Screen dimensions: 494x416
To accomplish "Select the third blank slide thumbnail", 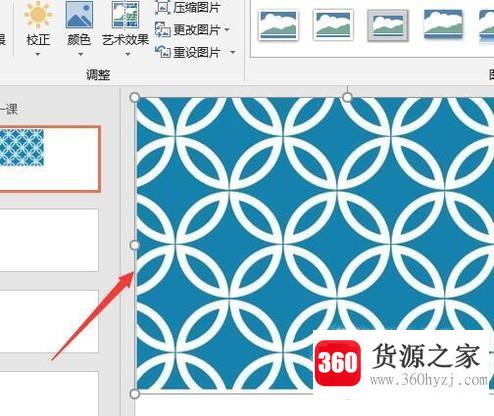I will pos(49,321).
